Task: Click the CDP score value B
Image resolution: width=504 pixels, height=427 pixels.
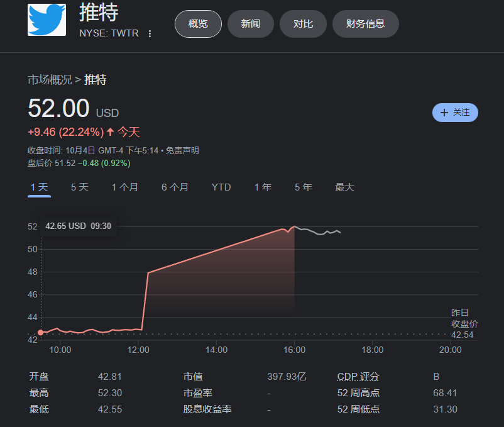Action: click(x=436, y=377)
